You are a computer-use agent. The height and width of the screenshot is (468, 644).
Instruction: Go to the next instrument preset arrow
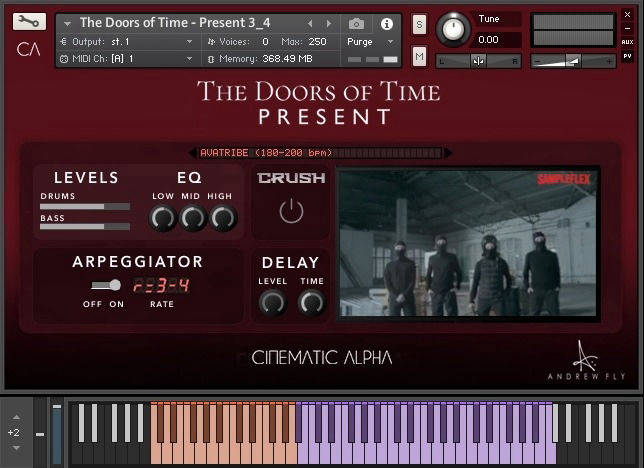click(329, 24)
